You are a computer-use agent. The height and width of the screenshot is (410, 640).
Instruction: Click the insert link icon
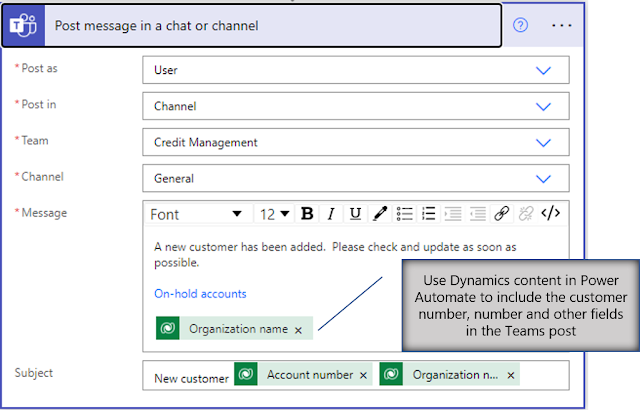[x=502, y=213]
